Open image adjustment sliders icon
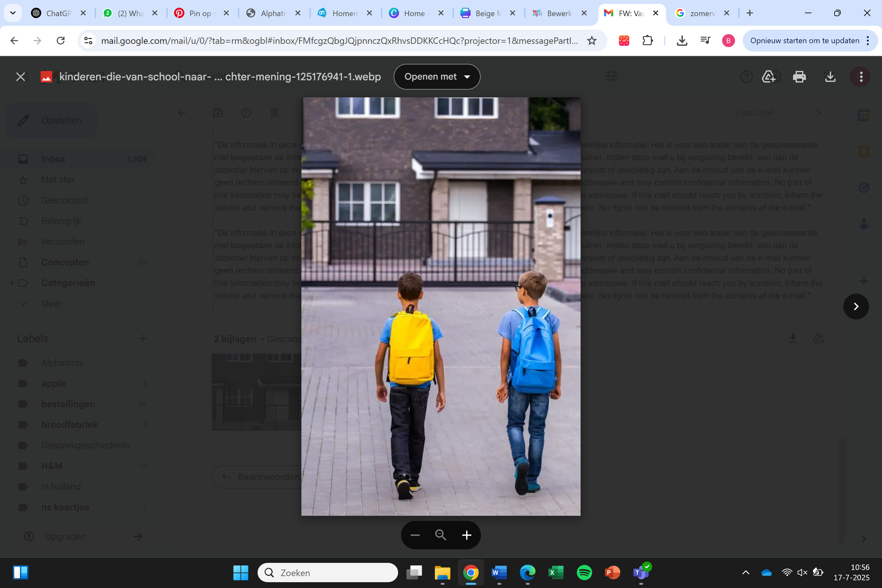 pyautogui.click(x=611, y=76)
